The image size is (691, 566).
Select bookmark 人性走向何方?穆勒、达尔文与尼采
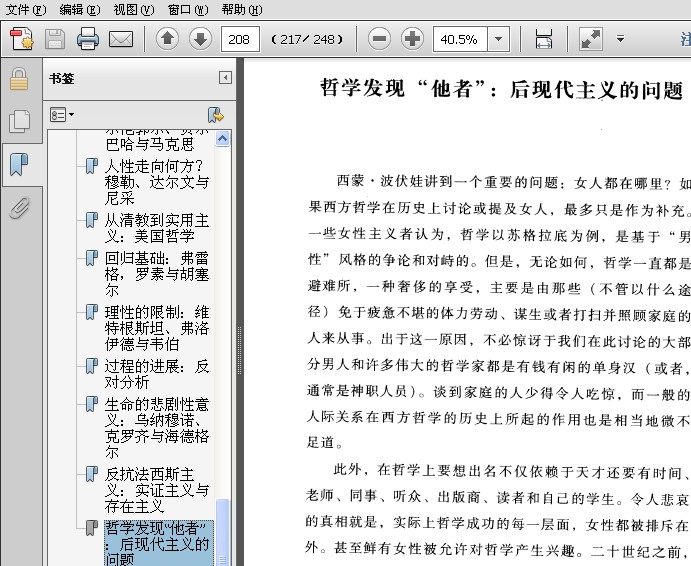click(x=156, y=182)
